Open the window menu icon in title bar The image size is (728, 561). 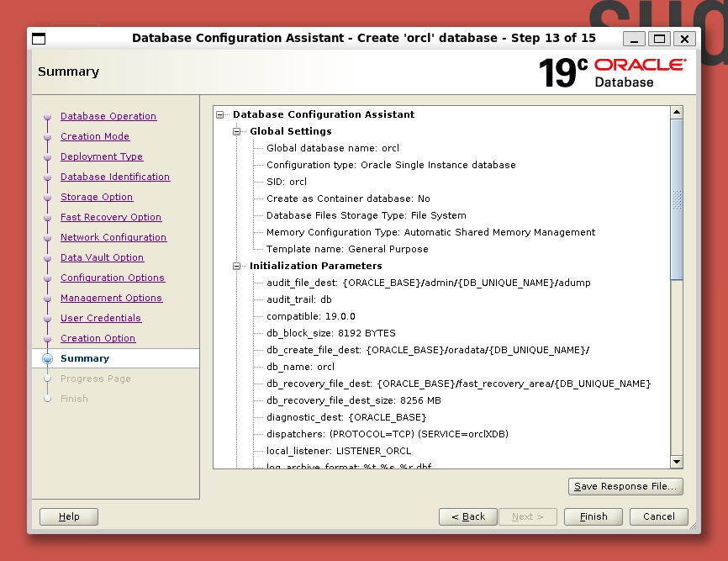(39, 39)
